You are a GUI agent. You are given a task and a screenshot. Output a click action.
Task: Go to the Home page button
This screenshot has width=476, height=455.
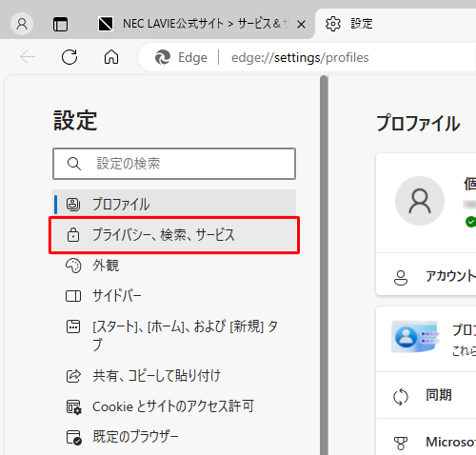[x=111, y=57]
